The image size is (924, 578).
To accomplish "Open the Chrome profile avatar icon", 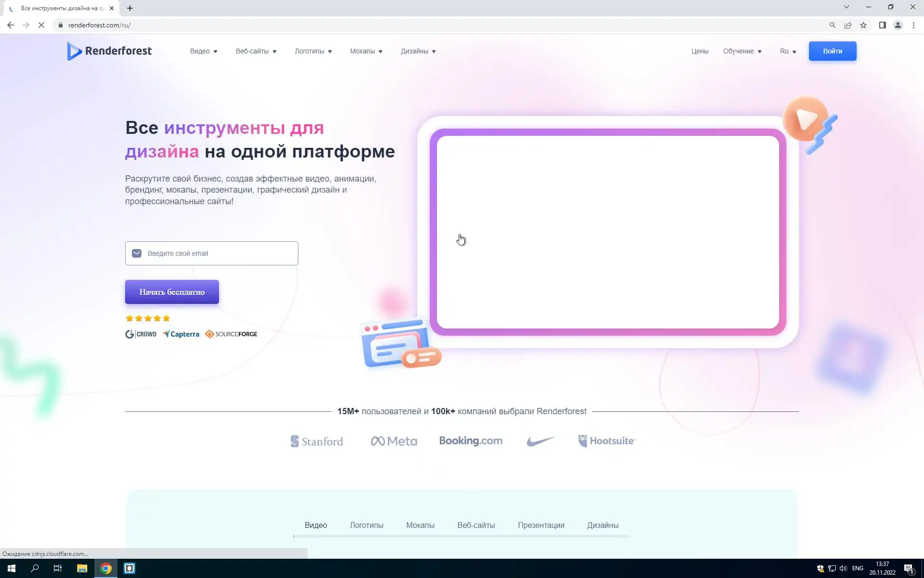I will tap(898, 25).
